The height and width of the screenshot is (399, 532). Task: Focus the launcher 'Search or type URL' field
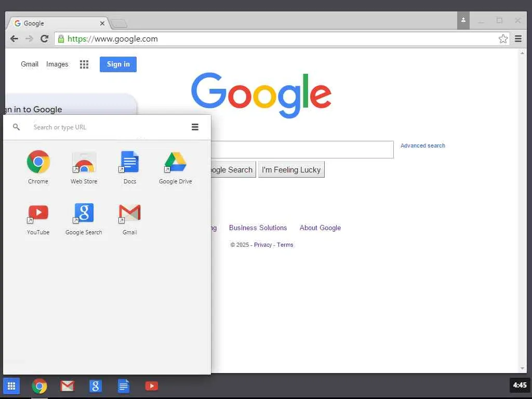point(109,127)
